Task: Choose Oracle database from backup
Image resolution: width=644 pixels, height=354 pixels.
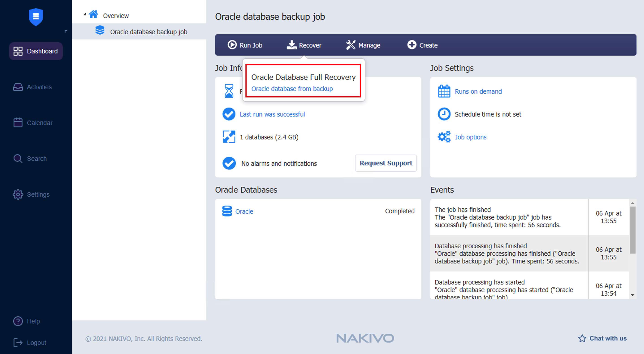Action: [x=292, y=89]
